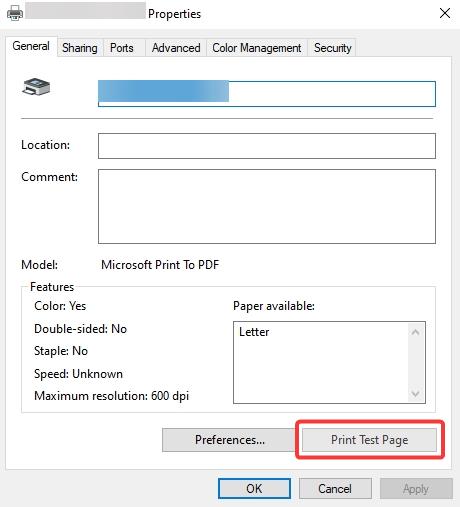Click the printer icon in title bar

[15, 14]
